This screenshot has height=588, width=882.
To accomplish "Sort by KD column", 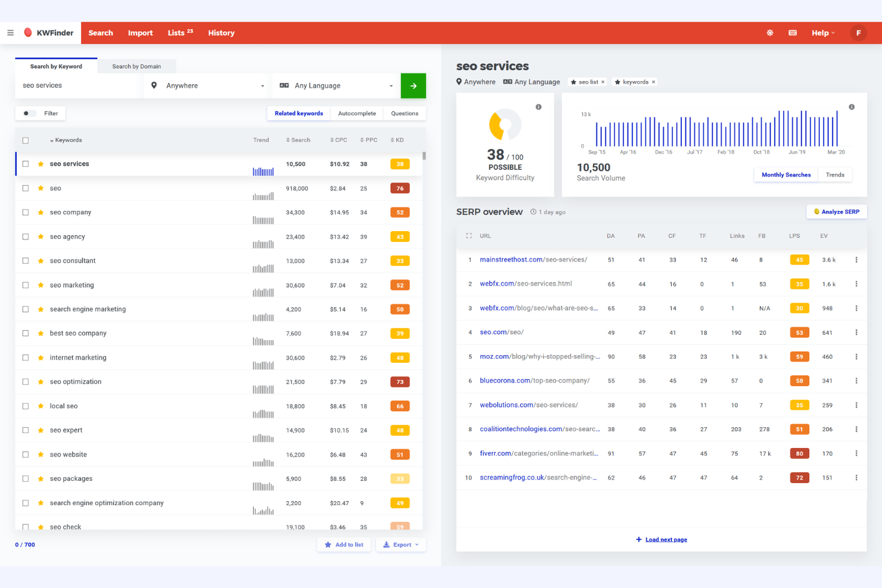I will pos(397,140).
